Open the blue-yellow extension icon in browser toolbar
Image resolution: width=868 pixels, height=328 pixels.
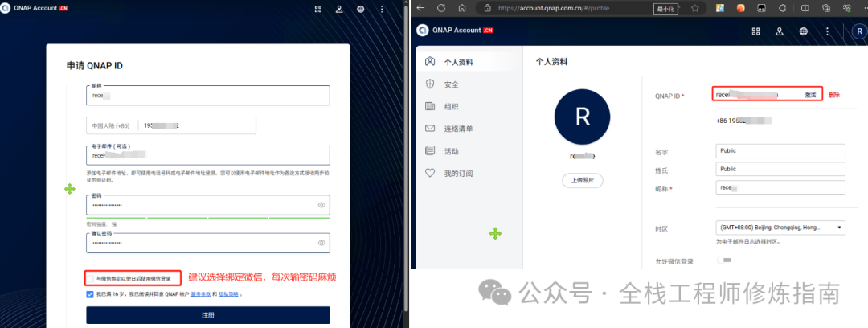pos(720,8)
